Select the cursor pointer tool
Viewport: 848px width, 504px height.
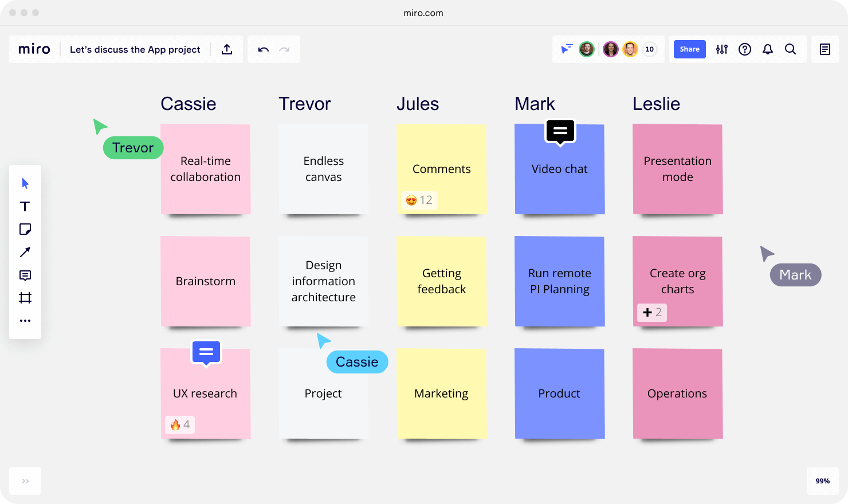(x=25, y=183)
